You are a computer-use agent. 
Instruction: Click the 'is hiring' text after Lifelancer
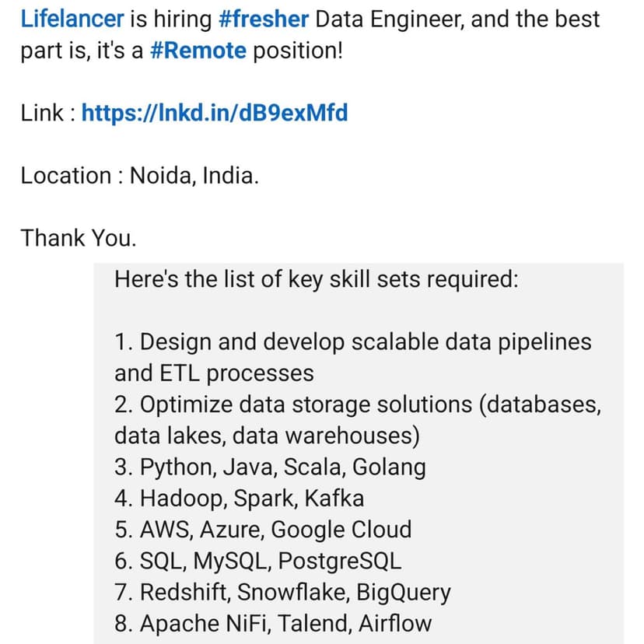pos(154,19)
